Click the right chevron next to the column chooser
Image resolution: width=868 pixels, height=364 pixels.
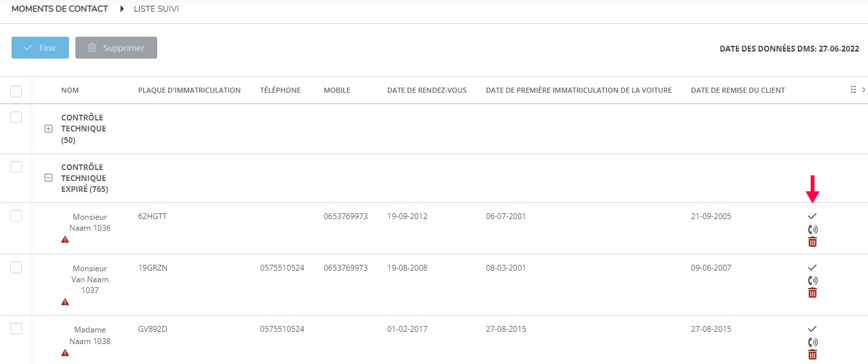tap(863, 90)
